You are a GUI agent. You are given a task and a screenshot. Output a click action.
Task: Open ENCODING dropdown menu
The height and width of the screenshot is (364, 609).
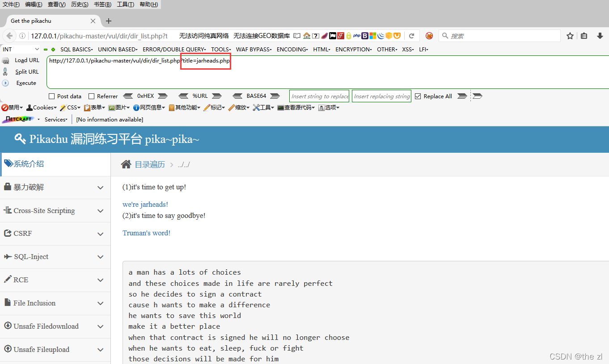click(x=292, y=50)
